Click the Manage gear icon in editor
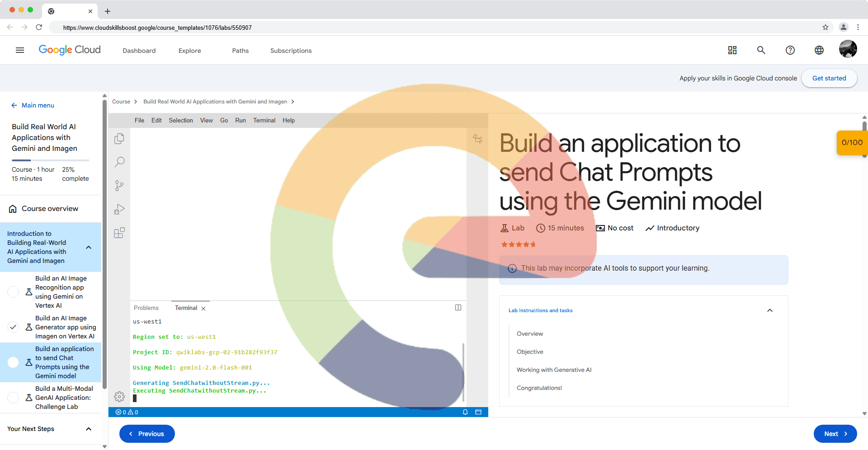 click(x=119, y=397)
